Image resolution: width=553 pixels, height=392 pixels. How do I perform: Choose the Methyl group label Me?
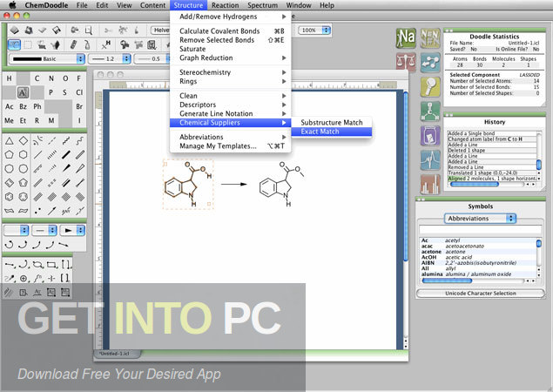(x=9, y=121)
